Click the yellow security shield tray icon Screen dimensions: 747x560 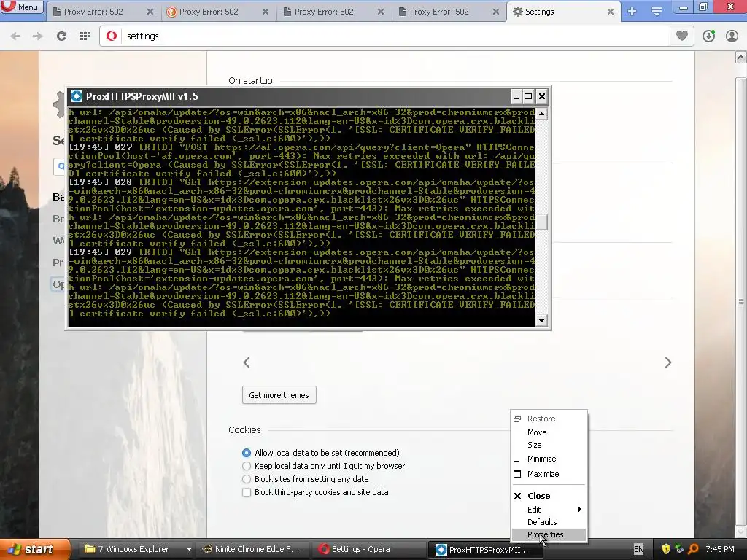(666, 549)
